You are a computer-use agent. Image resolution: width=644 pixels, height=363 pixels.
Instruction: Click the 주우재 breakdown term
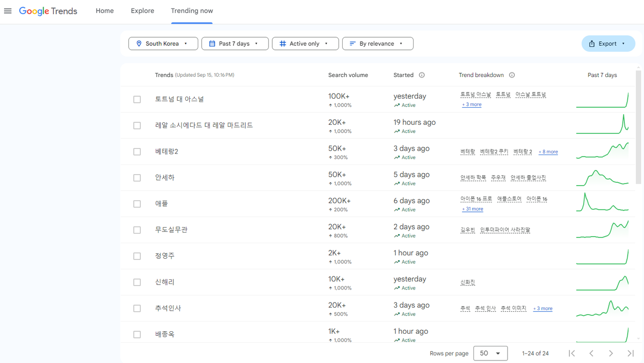(498, 178)
